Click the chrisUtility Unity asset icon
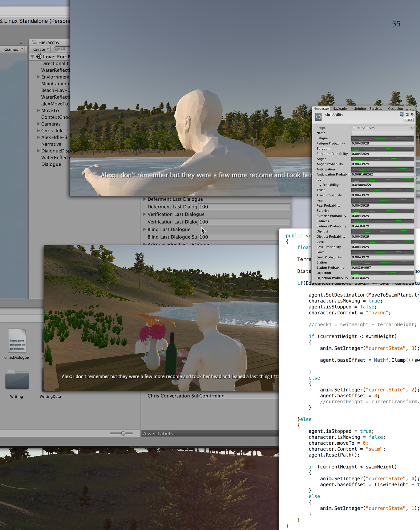Screen dimensions: 420x530 (318, 117)
